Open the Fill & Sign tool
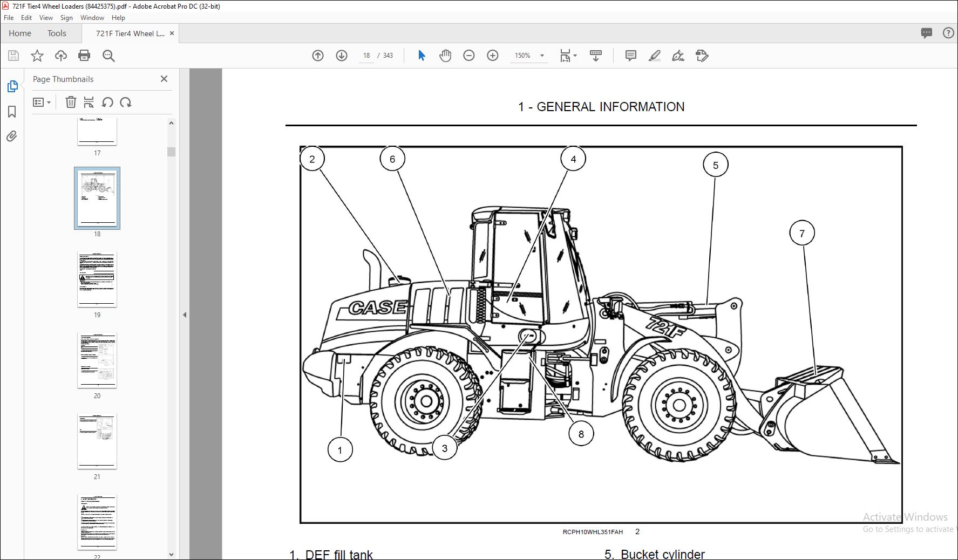Viewport: 958px width, 560px height. 678,56
